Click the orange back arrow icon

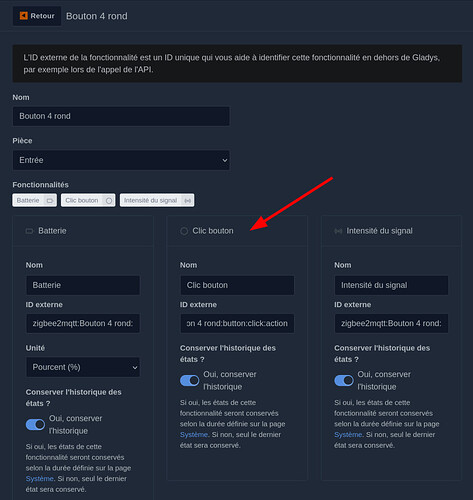tap(24, 16)
